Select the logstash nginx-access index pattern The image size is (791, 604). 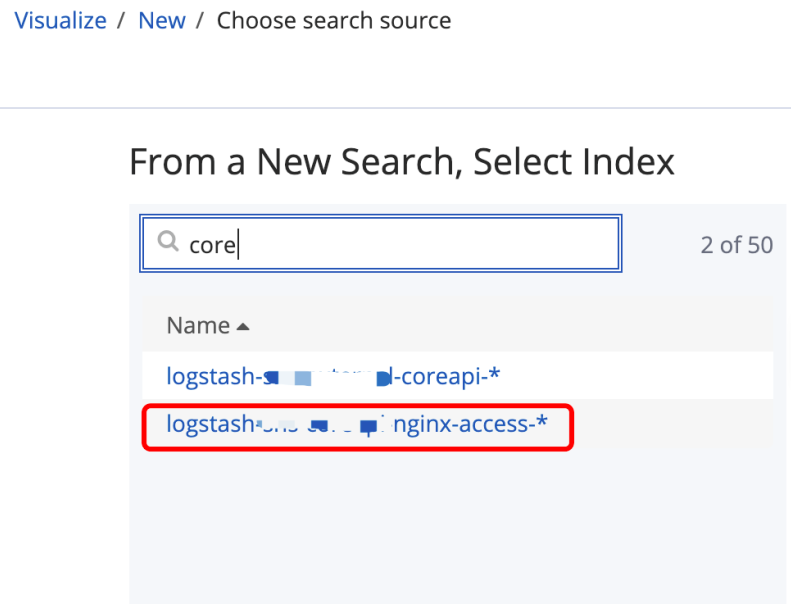pos(357,425)
